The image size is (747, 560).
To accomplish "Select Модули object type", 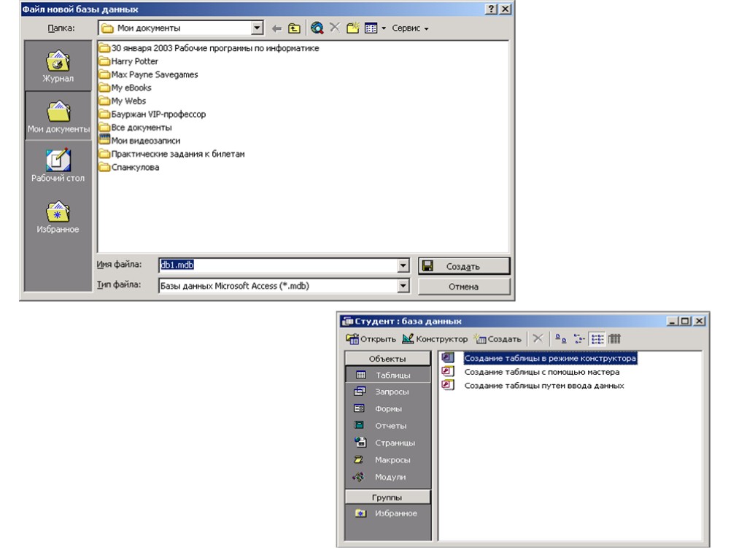I will tap(388, 477).
